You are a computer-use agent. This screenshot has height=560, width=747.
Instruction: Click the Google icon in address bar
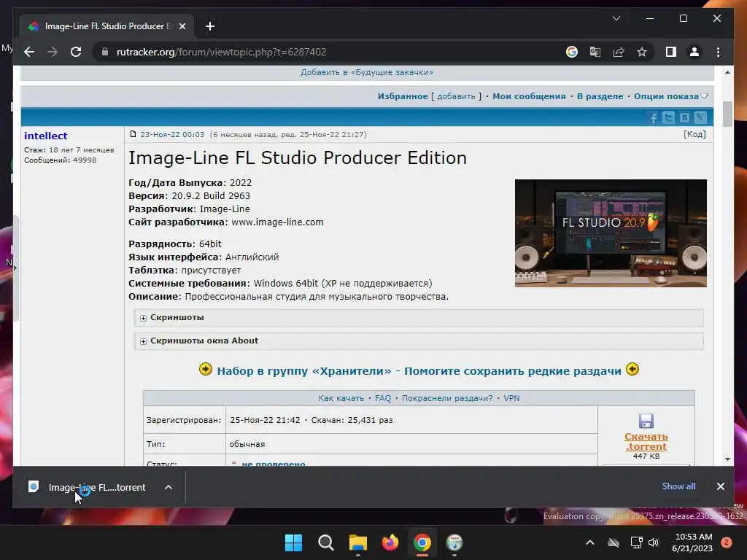coord(572,52)
